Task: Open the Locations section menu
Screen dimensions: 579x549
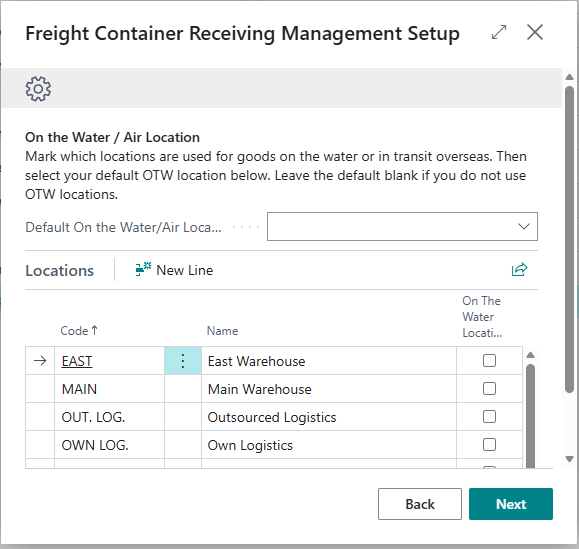Action: pyautogui.click(x=59, y=271)
